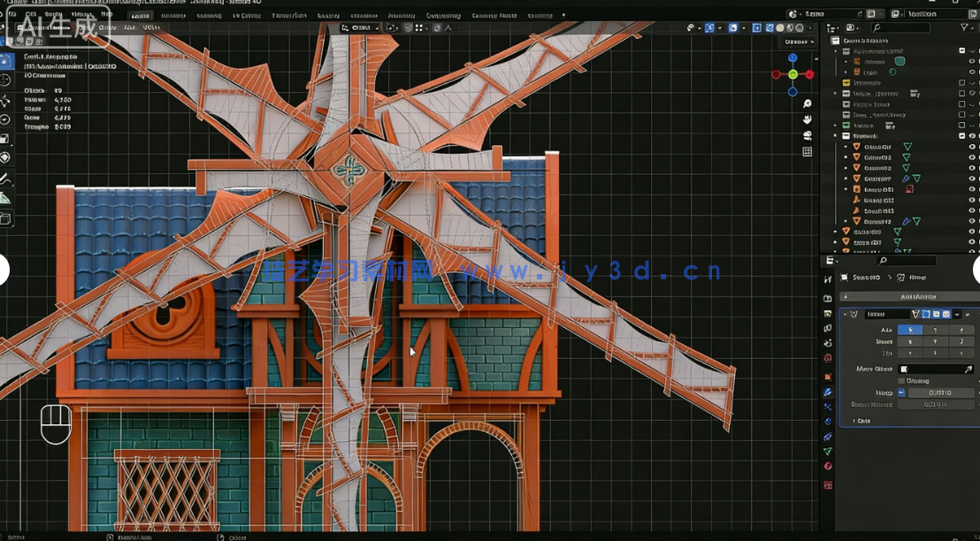980x541 pixels.
Task: Enable the X axis on the Mirror modifier
Action: point(909,329)
